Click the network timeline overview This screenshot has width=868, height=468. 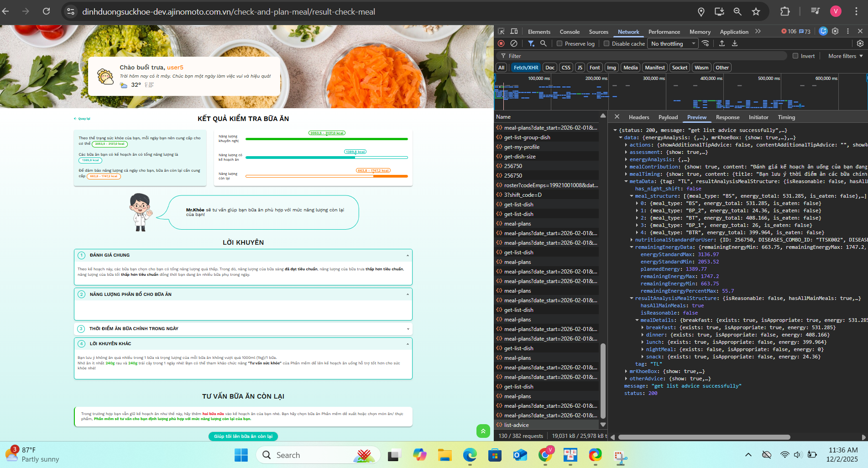coord(680,92)
